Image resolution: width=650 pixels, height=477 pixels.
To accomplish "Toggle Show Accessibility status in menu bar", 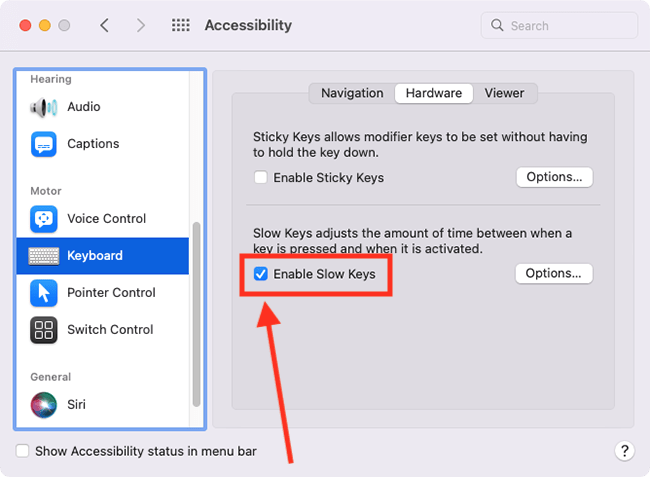I will click(22, 451).
